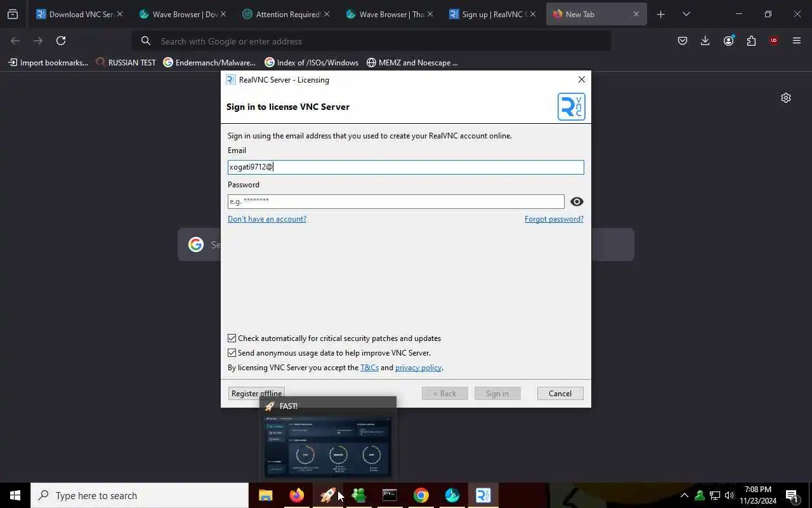Screen dimensions: 812x508
Task: Open Don't have an account link
Action: tap(267, 219)
